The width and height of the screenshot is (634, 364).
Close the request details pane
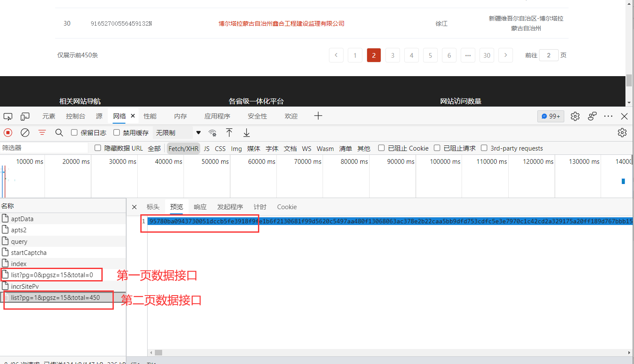pyautogui.click(x=134, y=207)
